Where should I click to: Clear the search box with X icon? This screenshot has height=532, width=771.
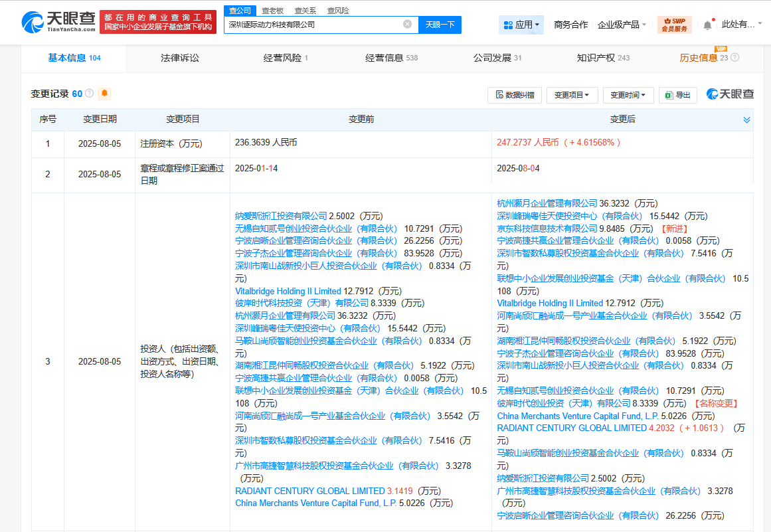(x=407, y=24)
